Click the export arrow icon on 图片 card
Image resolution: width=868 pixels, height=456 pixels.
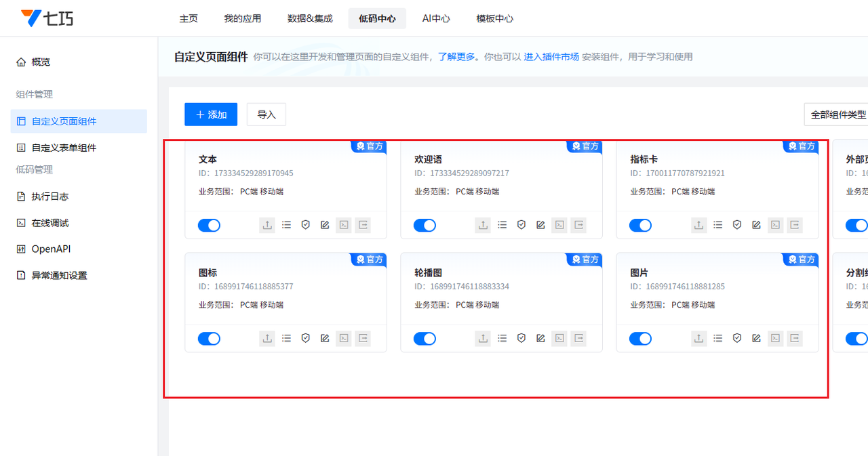(x=794, y=338)
